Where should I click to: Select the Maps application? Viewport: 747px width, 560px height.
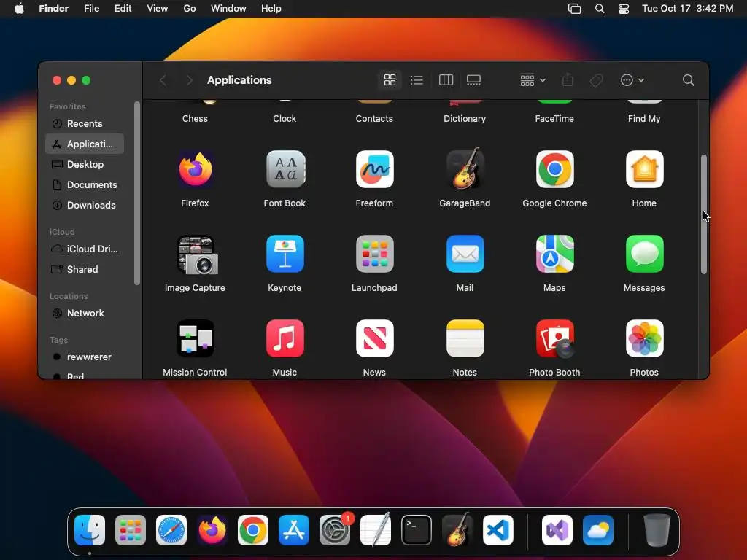point(554,254)
